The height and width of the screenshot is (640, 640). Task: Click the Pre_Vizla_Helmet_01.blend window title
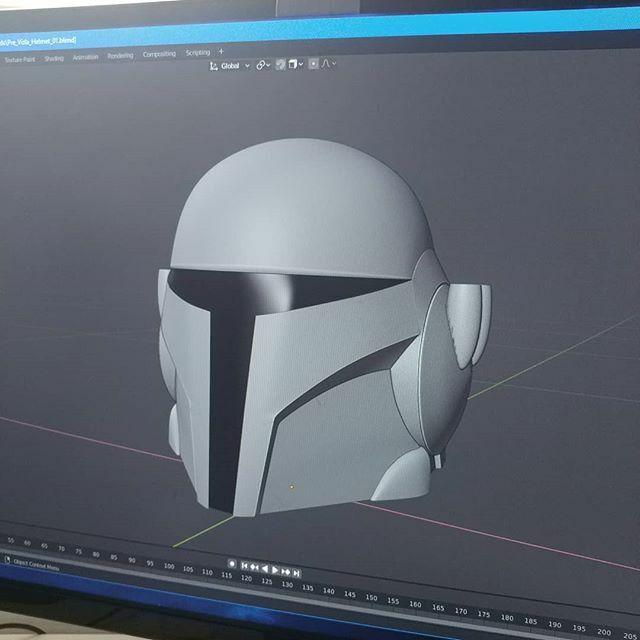(x=38, y=41)
